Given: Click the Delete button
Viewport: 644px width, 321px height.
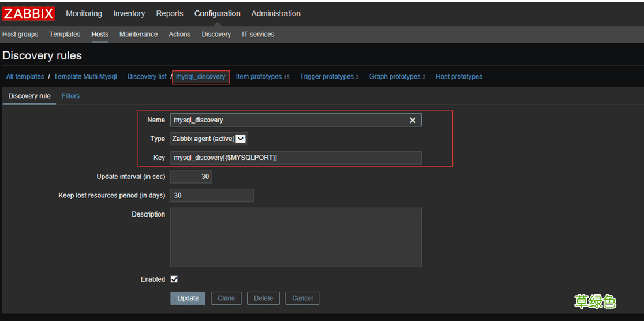Looking at the screenshot, I should click(263, 298).
